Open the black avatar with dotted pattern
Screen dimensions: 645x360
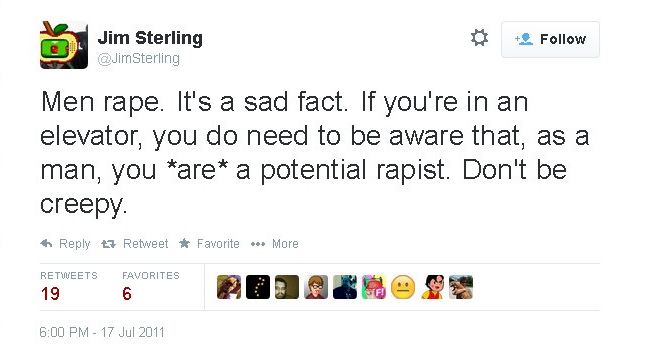(x=258, y=287)
